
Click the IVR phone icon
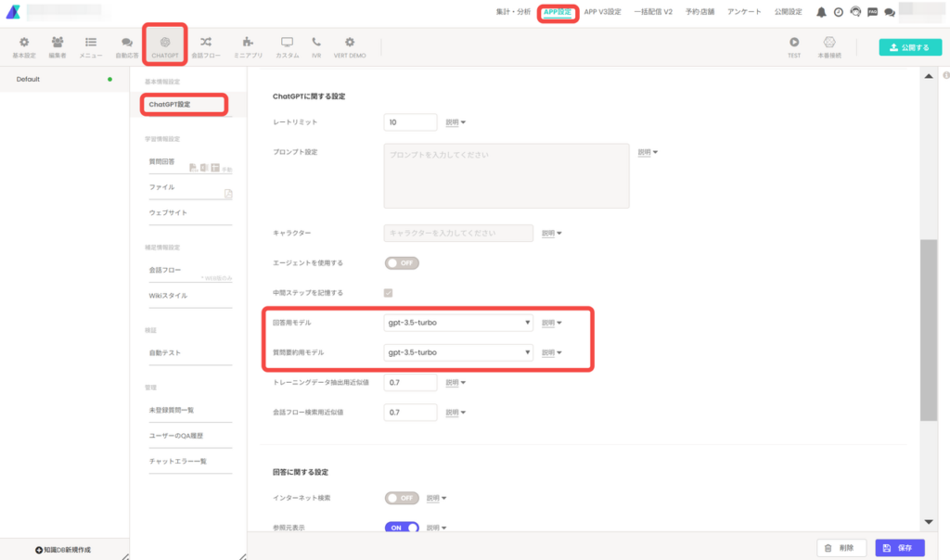click(316, 43)
